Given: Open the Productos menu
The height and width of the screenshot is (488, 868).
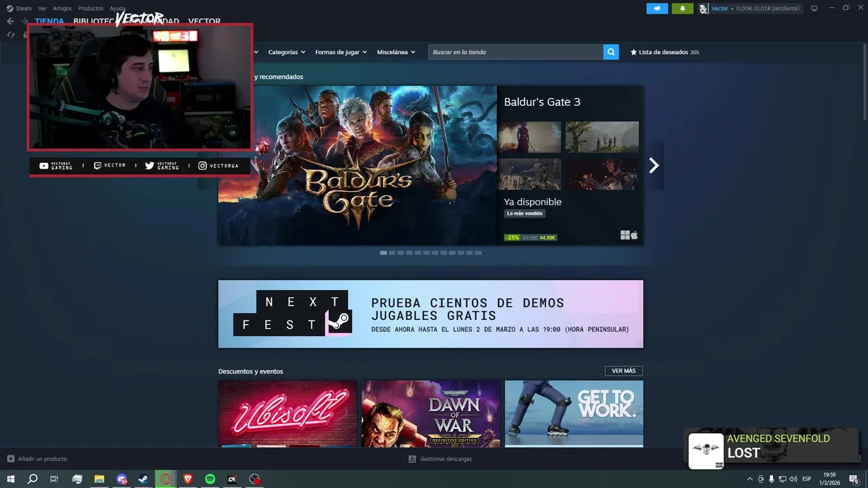Looking at the screenshot, I should coord(90,8).
